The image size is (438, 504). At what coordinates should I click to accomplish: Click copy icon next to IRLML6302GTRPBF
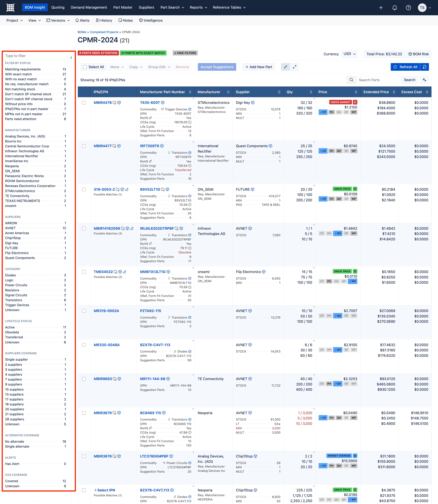pyautogui.click(x=177, y=229)
